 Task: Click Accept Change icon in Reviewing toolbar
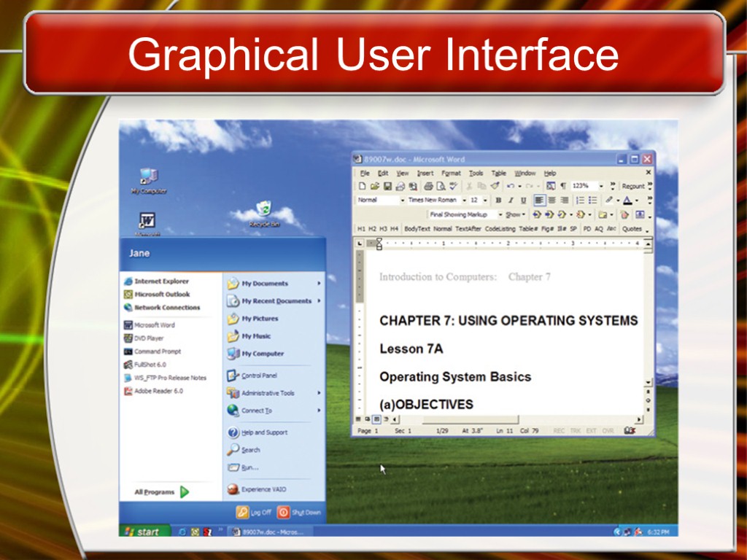pos(562,215)
